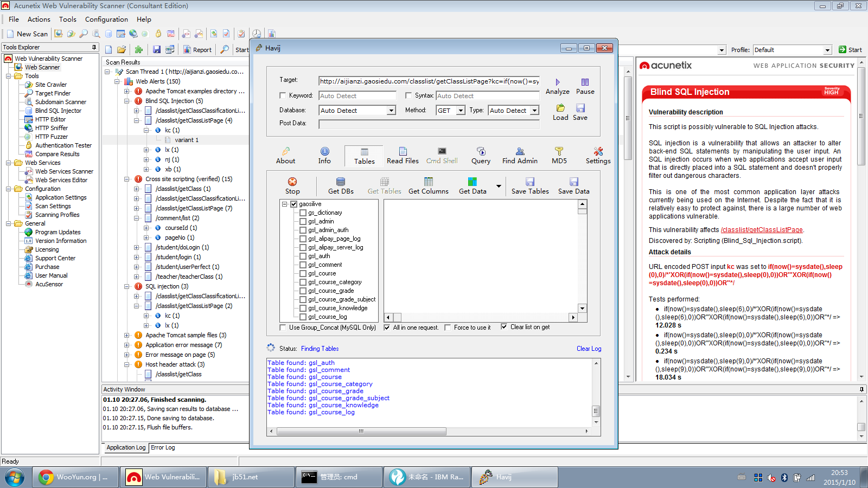Viewport: 868px width, 488px height.
Task: Open the Info section in Havij
Action: point(324,156)
